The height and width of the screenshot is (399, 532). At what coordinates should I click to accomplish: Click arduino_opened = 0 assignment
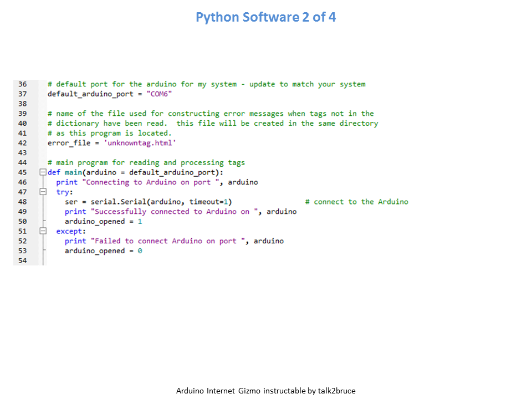(x=104, y=251)
